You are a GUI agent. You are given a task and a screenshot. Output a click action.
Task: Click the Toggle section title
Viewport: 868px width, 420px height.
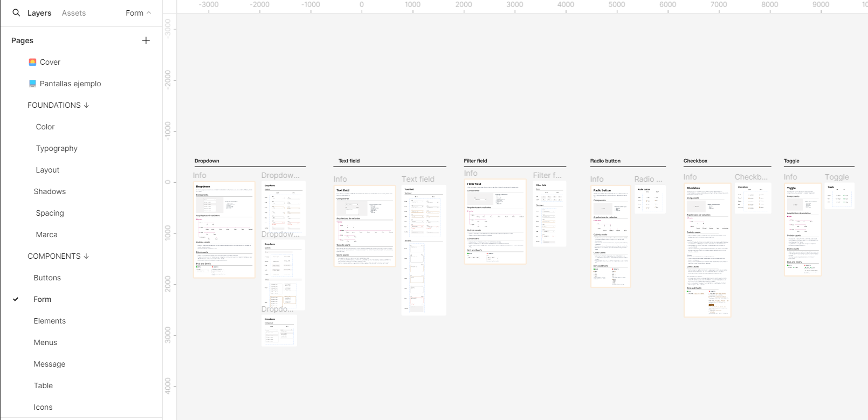pos(791,161)
